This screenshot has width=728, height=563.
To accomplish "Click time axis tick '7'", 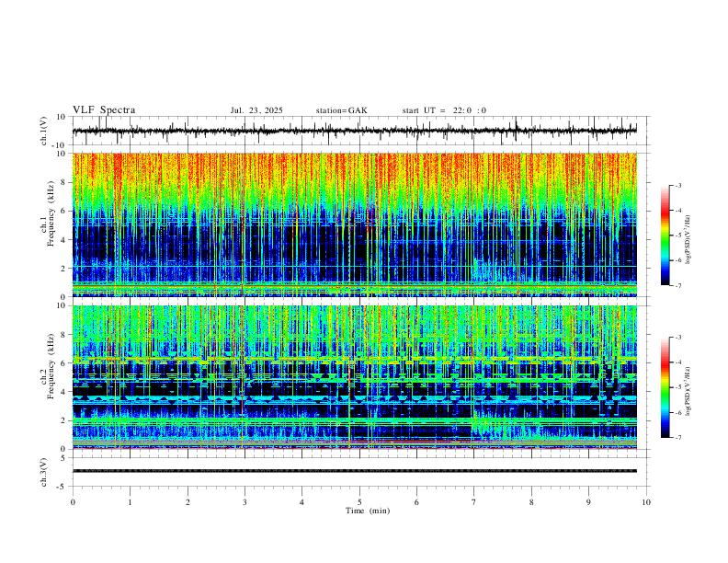I will (474, 502).
